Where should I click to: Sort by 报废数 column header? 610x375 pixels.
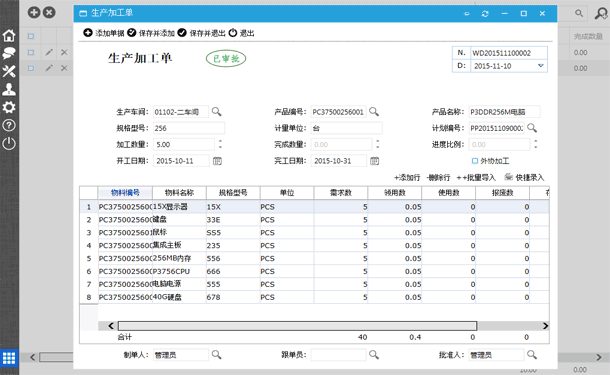502,193
